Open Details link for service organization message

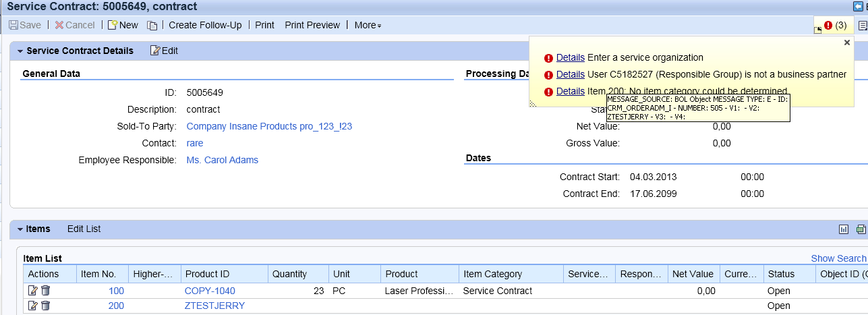click(x=570, y=57)
